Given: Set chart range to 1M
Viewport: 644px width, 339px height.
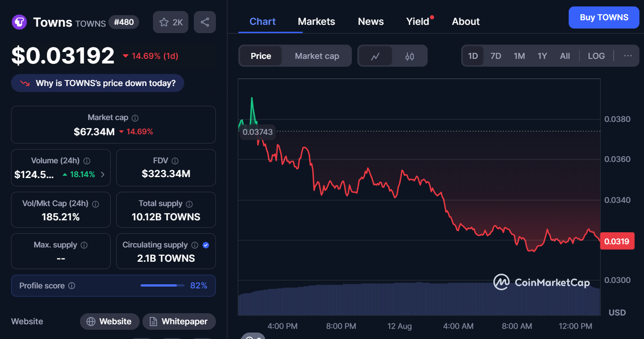Looking at the screenshot, I should pyautogui.click(x=519, y=56).
